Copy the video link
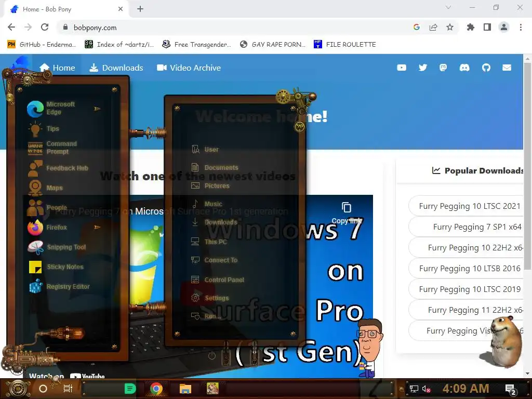The width and height of the screenshot is (532, 399). pyautogui.click(x=347, y=214)
